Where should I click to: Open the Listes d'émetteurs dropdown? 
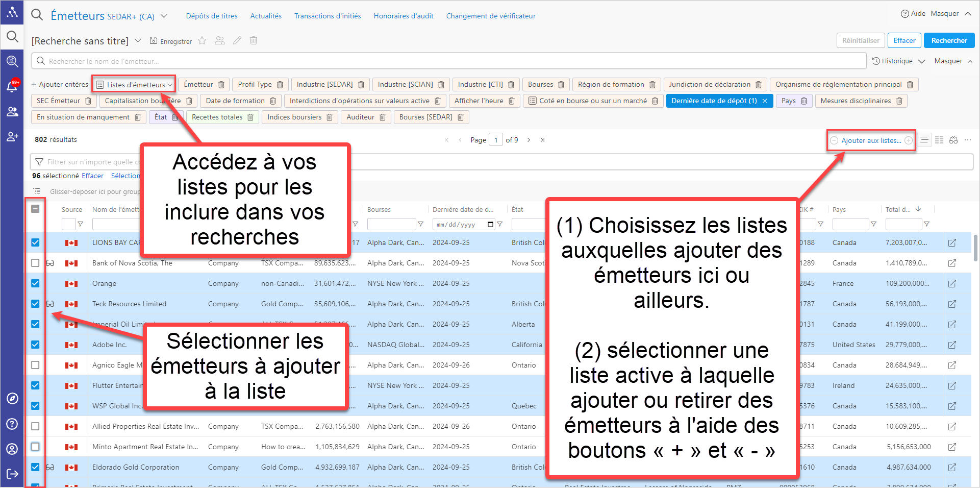pos(135,85)
